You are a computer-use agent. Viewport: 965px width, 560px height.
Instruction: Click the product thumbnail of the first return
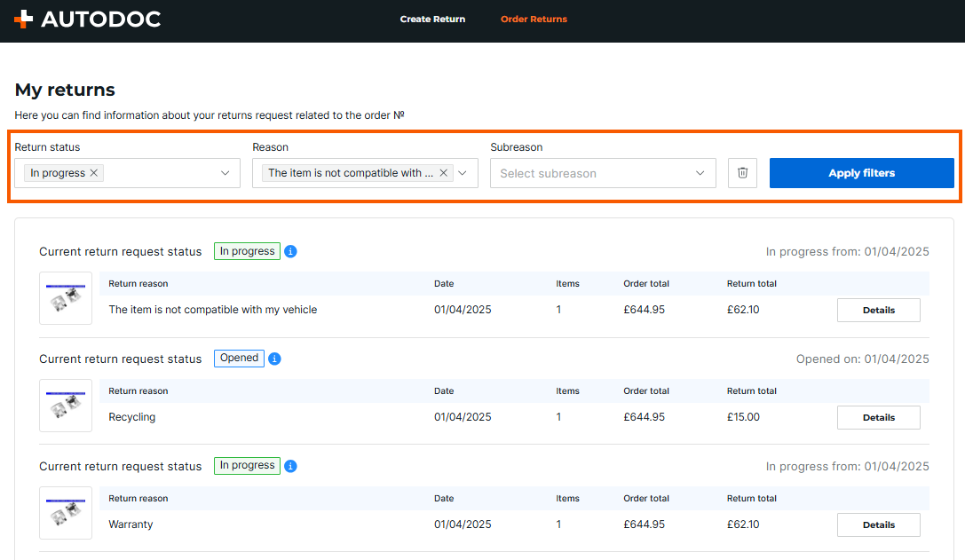pos(66,298)
